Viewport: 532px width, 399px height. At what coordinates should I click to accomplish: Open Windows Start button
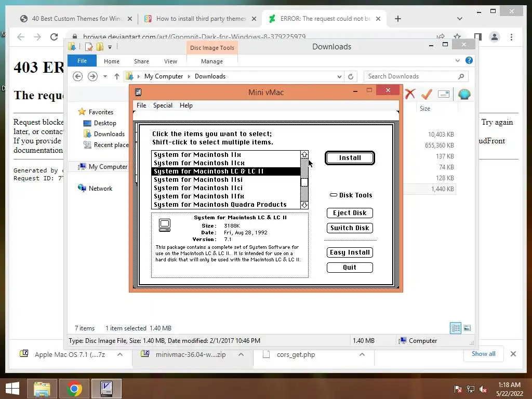[12, 389]
